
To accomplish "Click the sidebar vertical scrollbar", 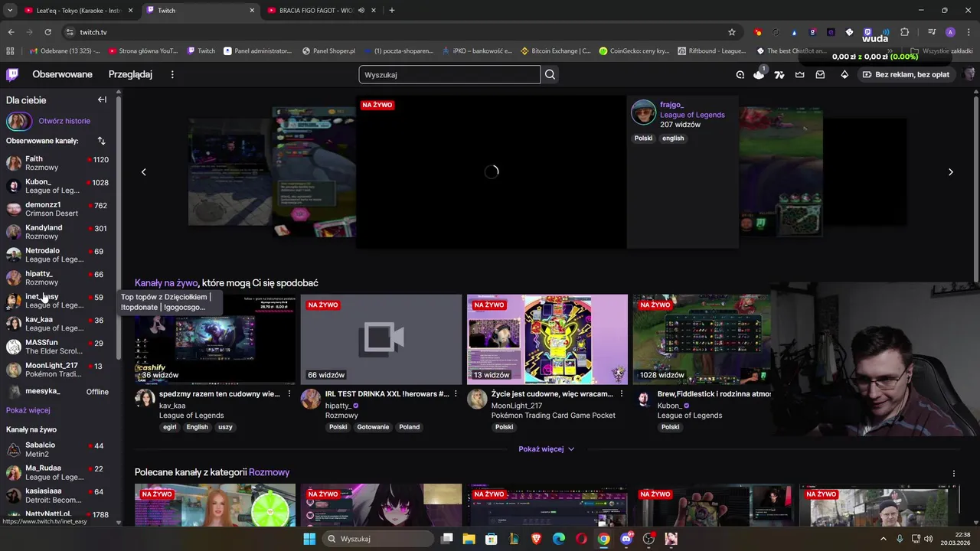I will coord(119,230).
